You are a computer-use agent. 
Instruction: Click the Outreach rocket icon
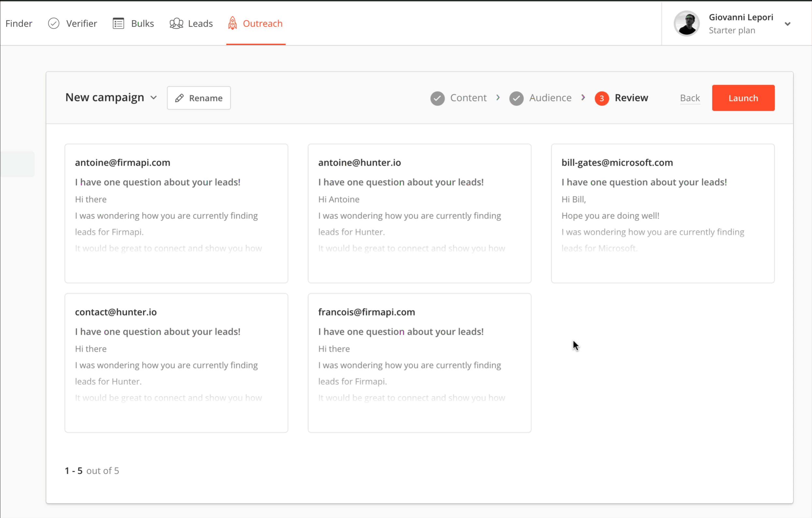click(x=232, y=23)
